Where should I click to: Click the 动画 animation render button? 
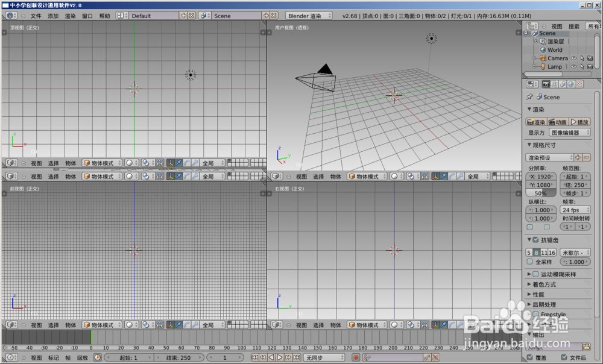click(x=558, y=122)
